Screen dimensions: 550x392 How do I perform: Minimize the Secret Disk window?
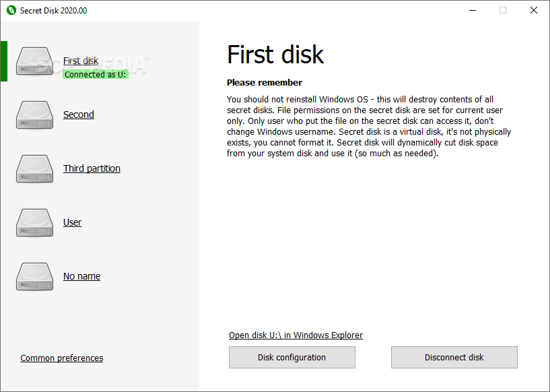[473, 10]
